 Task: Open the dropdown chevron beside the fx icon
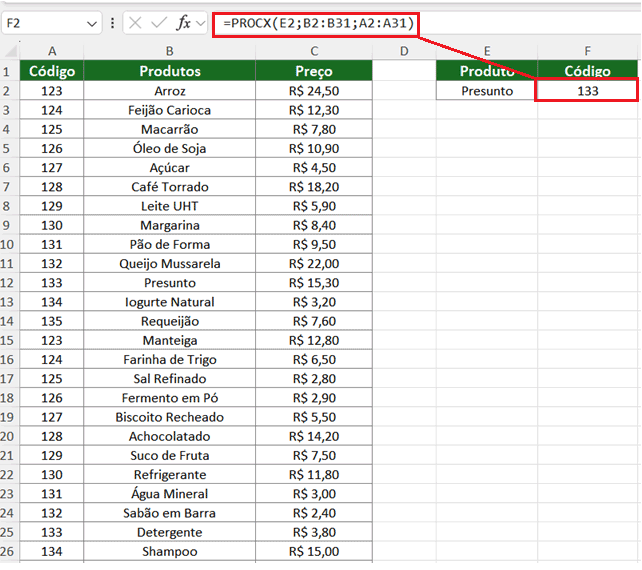202,22
